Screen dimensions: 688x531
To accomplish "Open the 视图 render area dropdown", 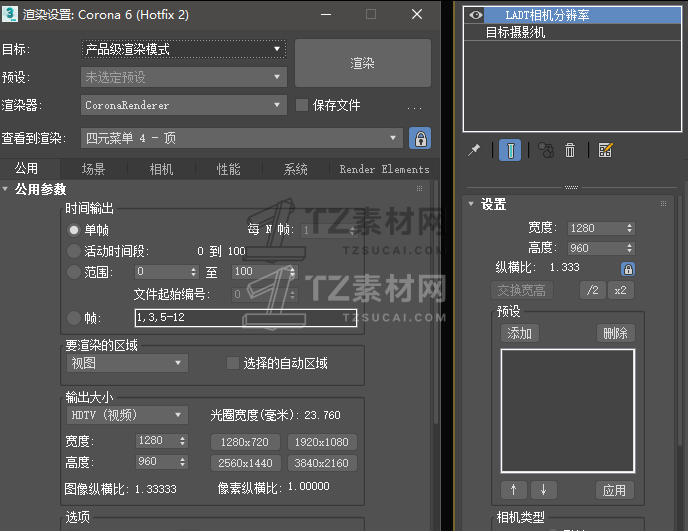I will 127,363.
